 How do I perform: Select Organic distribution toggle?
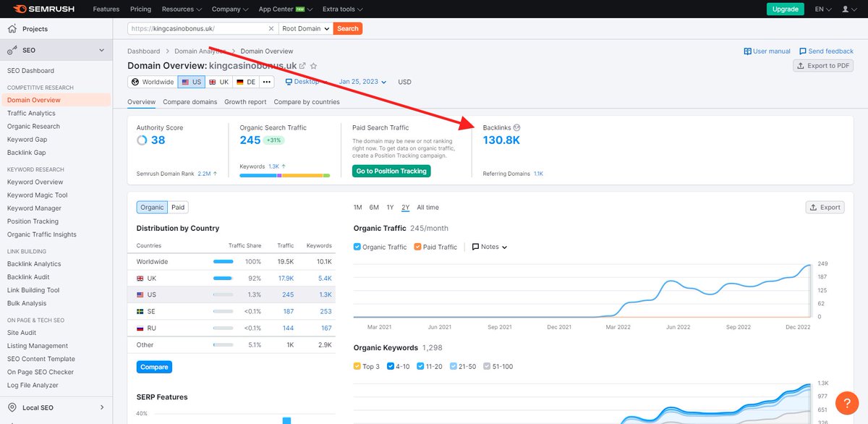pyautogui.click(x=152, y=207)
